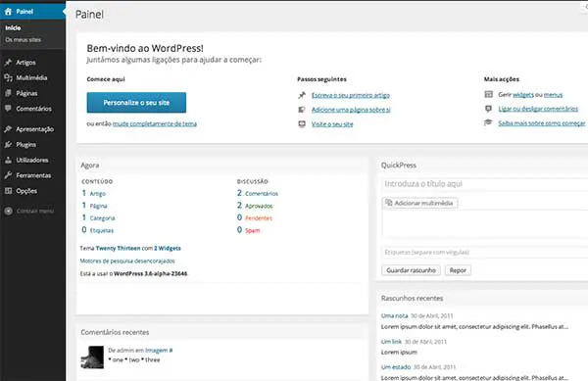Click the 'Guardar rascunho' button
The width and height of the screenshot is (588, 381).
coord(411,270)
